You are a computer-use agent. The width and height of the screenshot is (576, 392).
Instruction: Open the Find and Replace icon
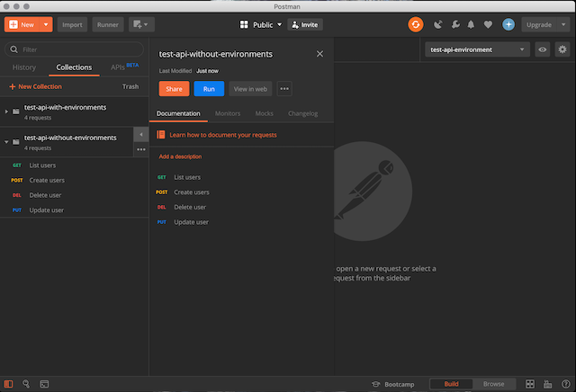[x=26, y=384]
